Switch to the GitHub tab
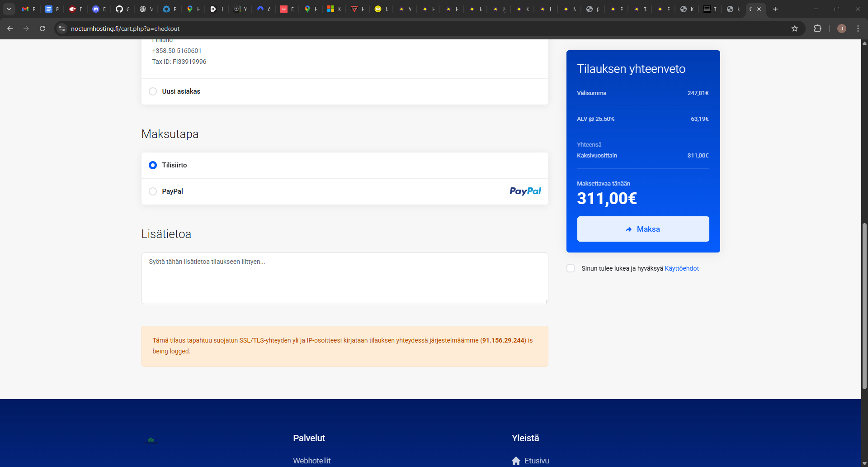This screenshot has height=467, width=868. point(122,9)
